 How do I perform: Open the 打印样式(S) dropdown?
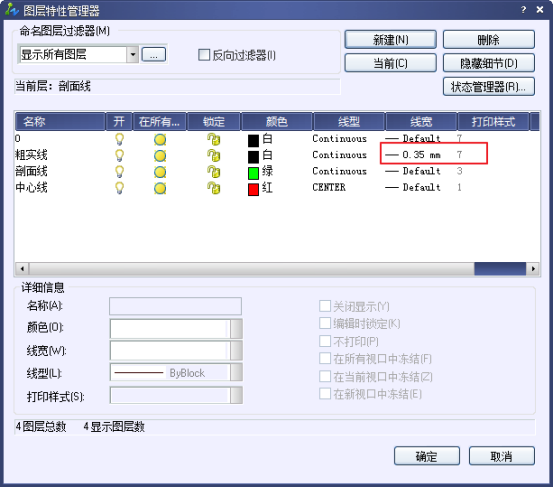(x=236, y=395)
